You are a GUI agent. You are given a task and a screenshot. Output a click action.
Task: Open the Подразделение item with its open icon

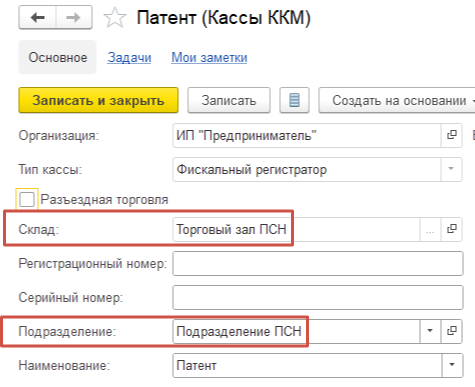(452, 331)
